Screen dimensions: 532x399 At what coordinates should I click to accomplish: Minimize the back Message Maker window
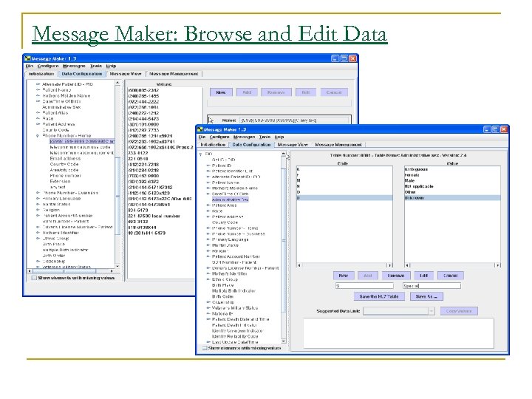335,58
